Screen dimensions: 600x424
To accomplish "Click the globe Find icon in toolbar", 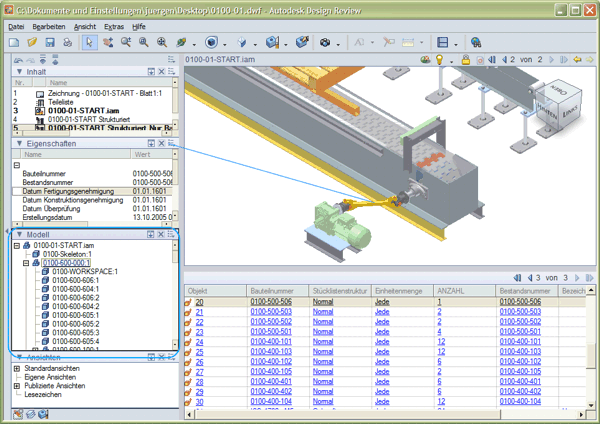I will click(x=476, y=42).
